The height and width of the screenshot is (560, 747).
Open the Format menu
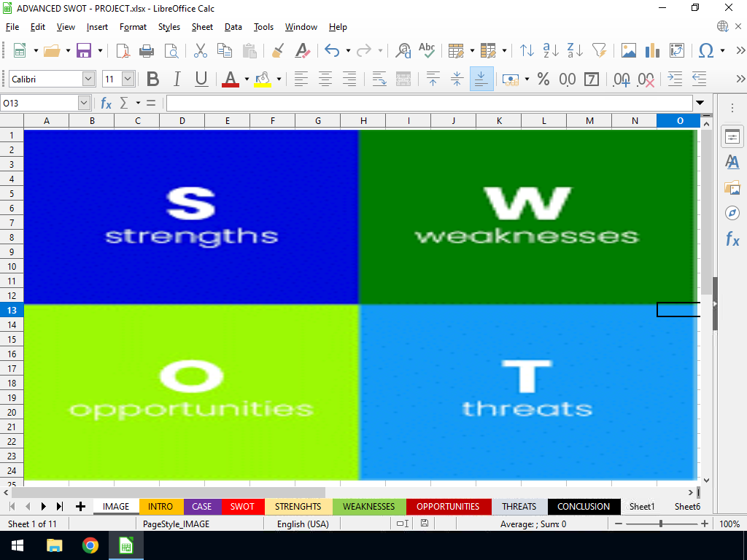tap(133, 27)
